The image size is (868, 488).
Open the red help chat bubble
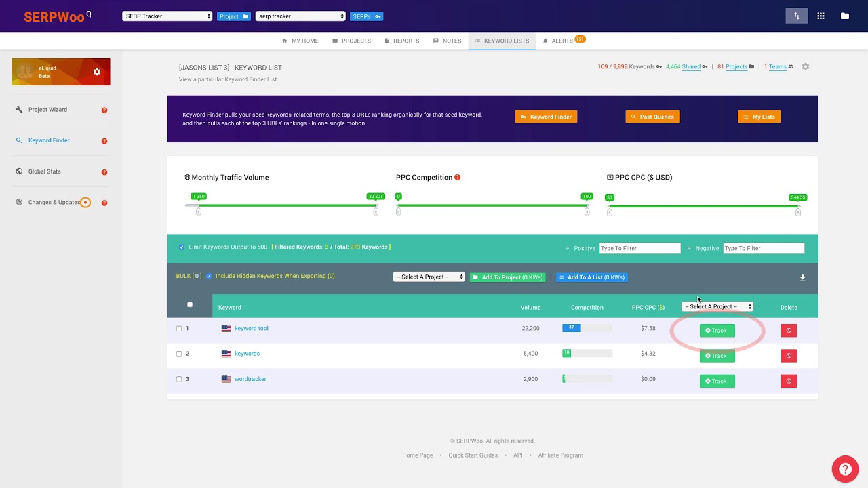click(845, 469)
